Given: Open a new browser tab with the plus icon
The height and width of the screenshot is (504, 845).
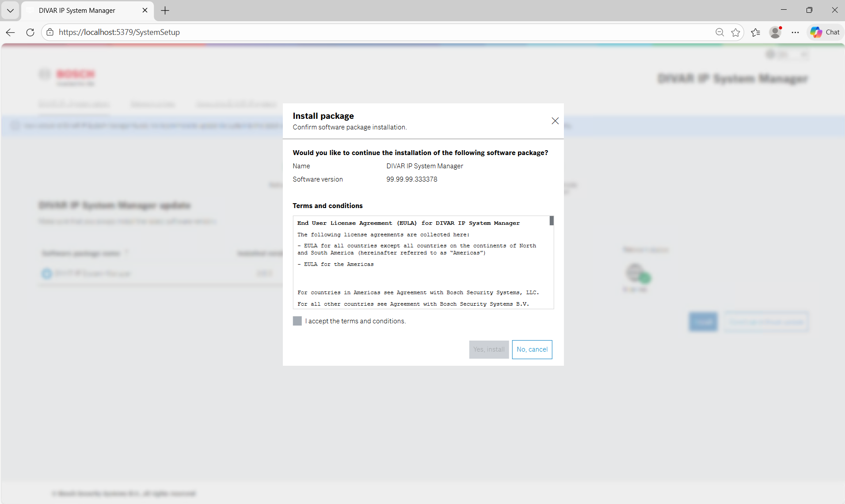Looking at the screenshot, I should point(165,10).
